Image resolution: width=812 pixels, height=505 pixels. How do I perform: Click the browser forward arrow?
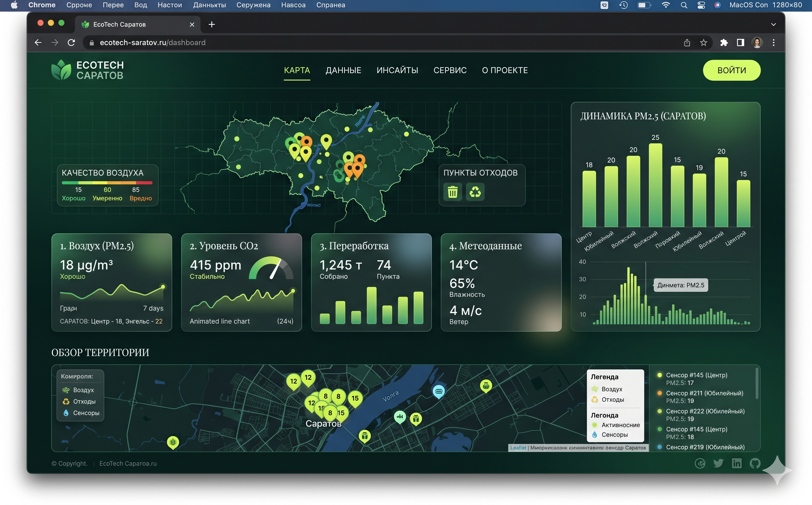coord(54,42)
